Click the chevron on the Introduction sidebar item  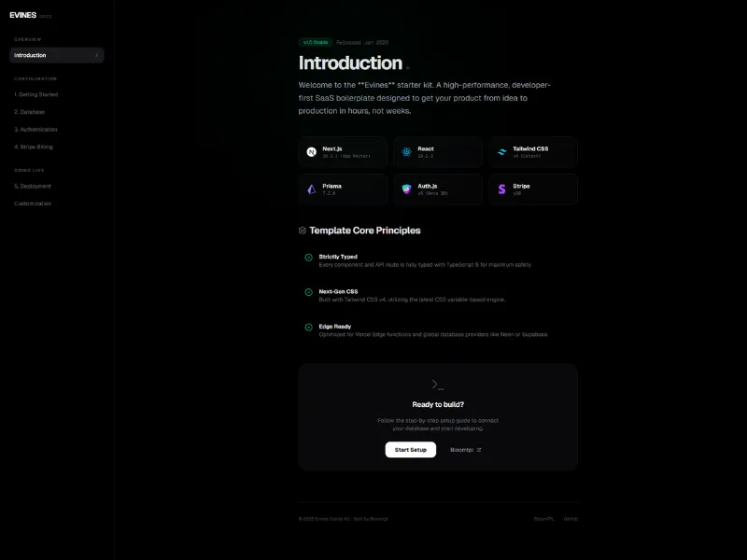click(x=96, y=56)
